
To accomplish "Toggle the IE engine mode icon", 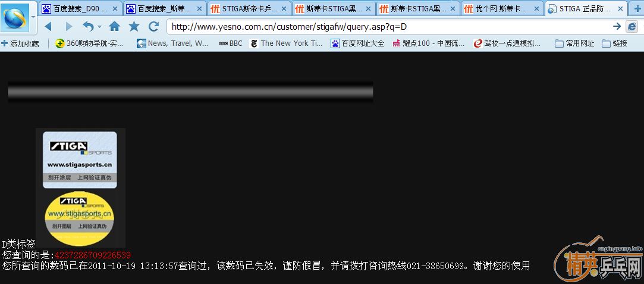I will 632,27.
